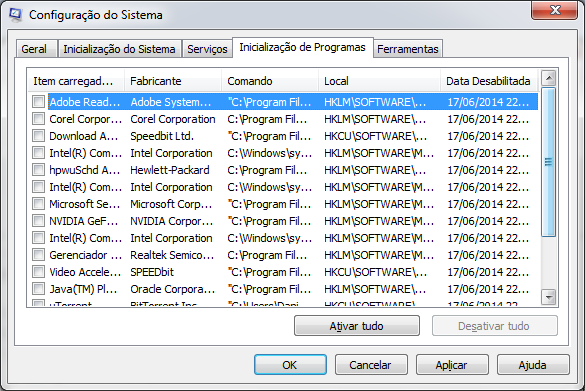The width and height of the screenshot is (585, 391).
Task: Select the Realtek Semico... manufacturer cell
Action: coord(172,255)
